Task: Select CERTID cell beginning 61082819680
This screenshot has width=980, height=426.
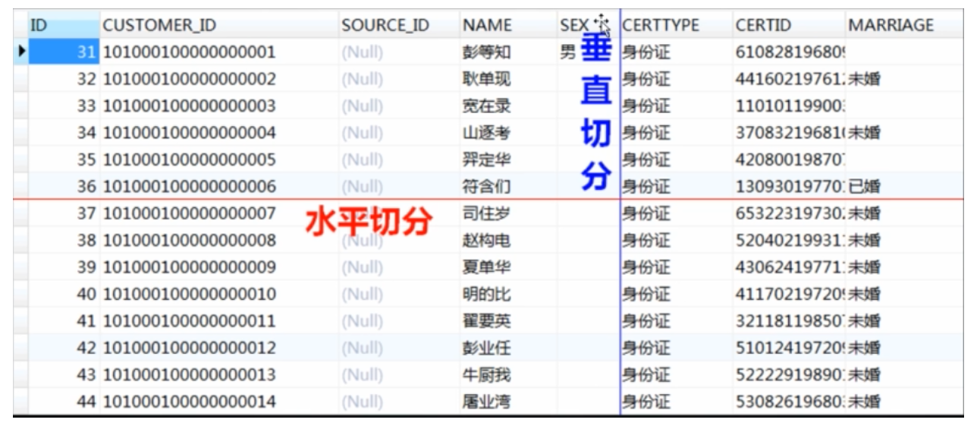Action: (x=789, y=52)
